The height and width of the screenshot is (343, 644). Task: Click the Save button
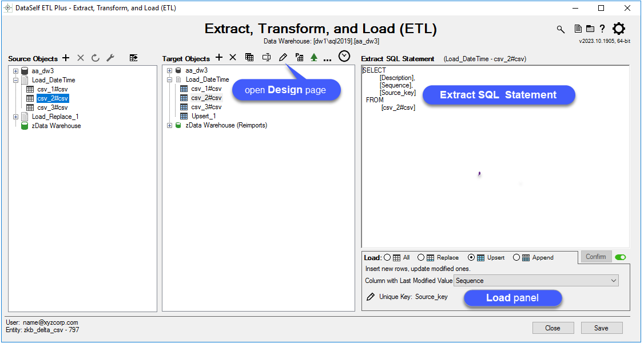(601, 328)
